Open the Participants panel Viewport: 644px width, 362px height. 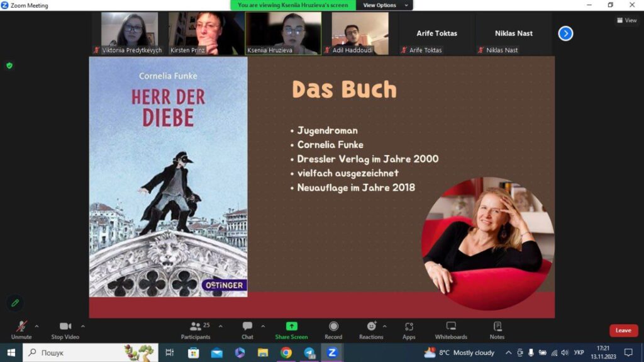pos(196,326)
